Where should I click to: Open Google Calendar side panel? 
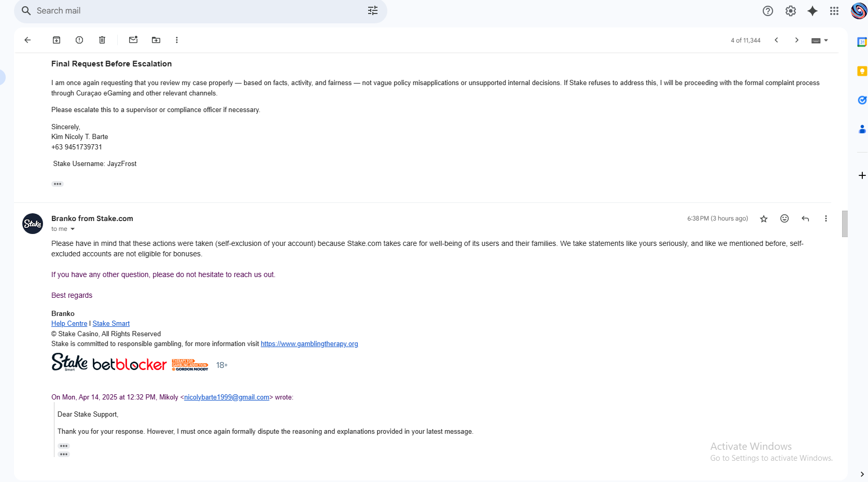(x=862, y=42)
